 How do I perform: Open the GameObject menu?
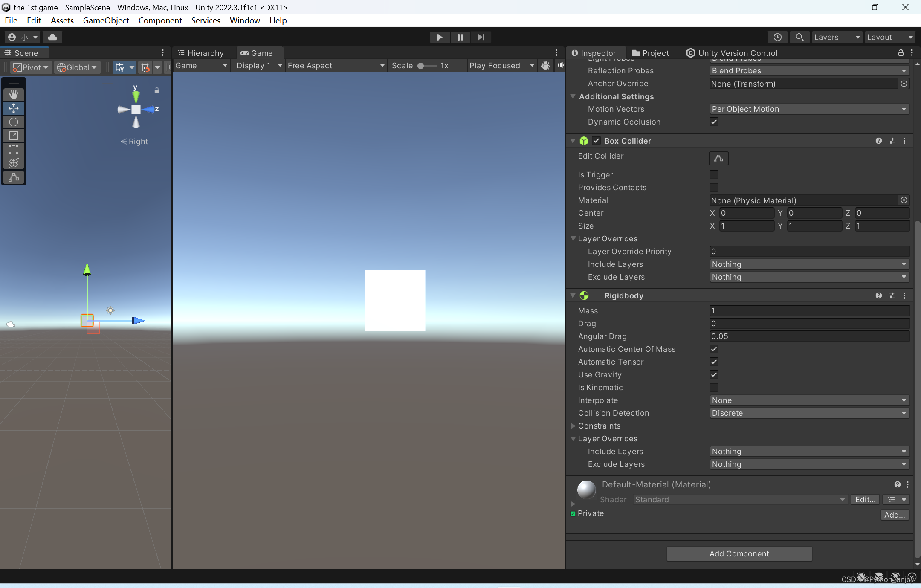(106, 20)
